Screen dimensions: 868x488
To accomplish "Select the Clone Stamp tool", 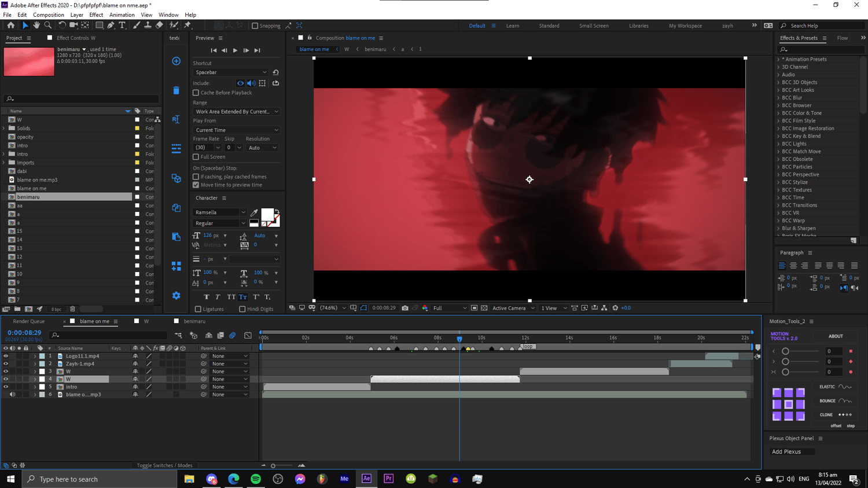I will [x=148, y=25].
